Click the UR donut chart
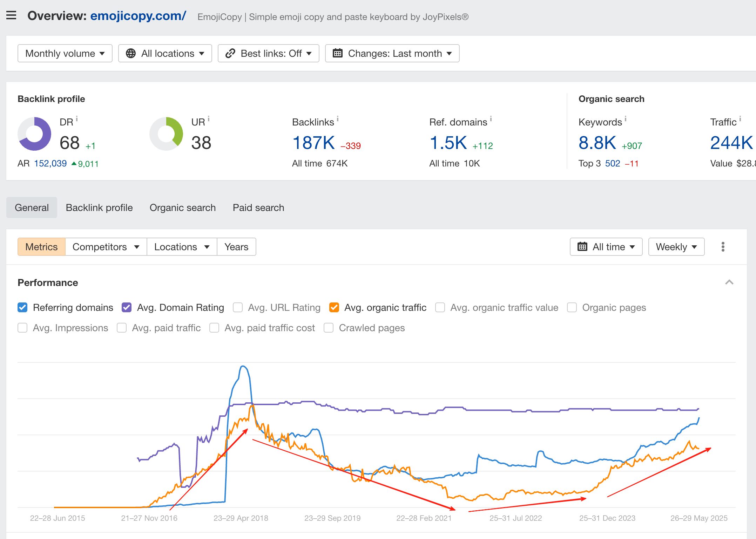 coord(166,134)
